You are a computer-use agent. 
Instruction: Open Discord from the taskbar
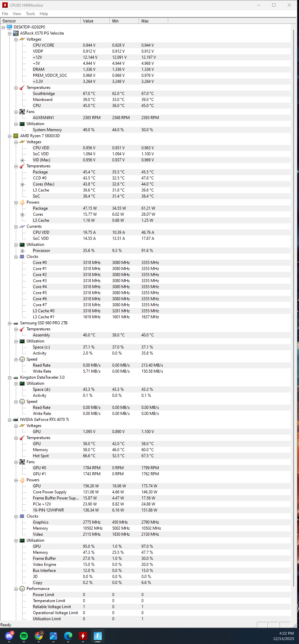tap(9, 636)
